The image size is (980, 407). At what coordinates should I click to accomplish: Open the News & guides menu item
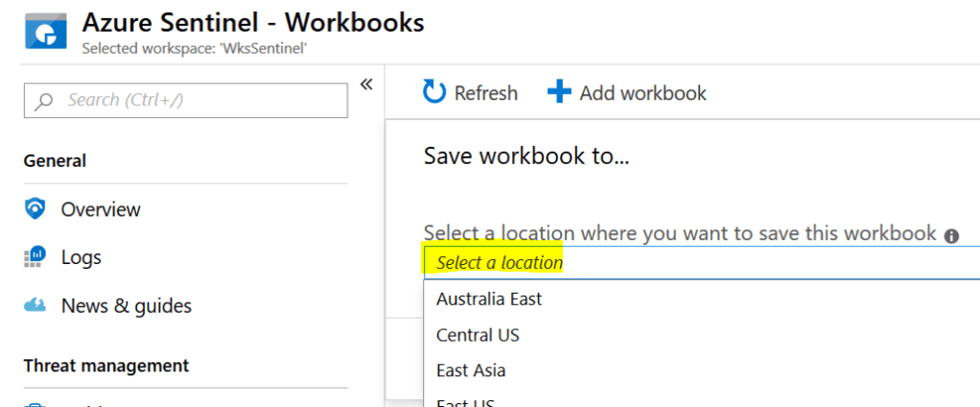127,306
